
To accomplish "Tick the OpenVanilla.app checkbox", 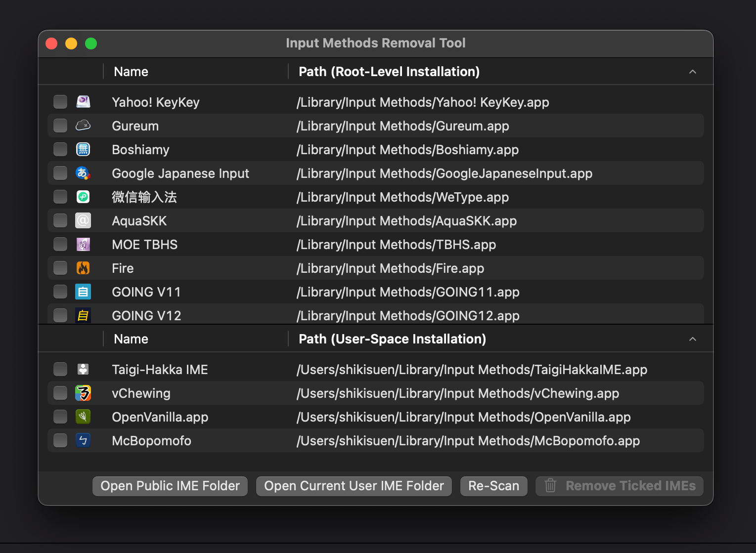I will tap(60, 417).
